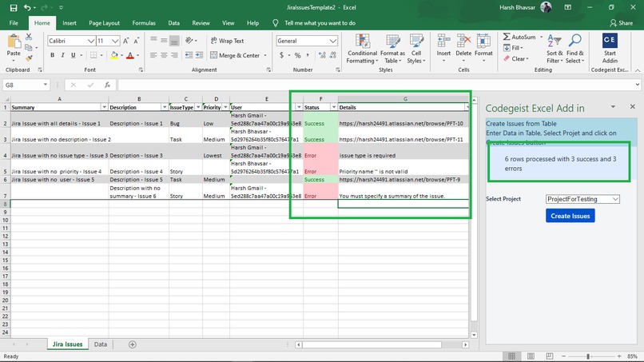Toggle Bold formatting
644x362 pixels.
coord(52,55)
